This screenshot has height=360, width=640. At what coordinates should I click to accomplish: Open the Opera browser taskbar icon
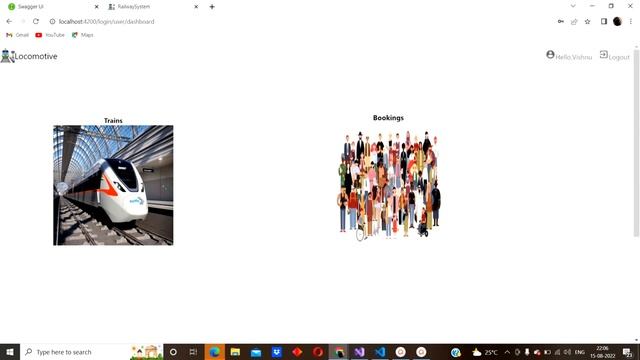318,352
